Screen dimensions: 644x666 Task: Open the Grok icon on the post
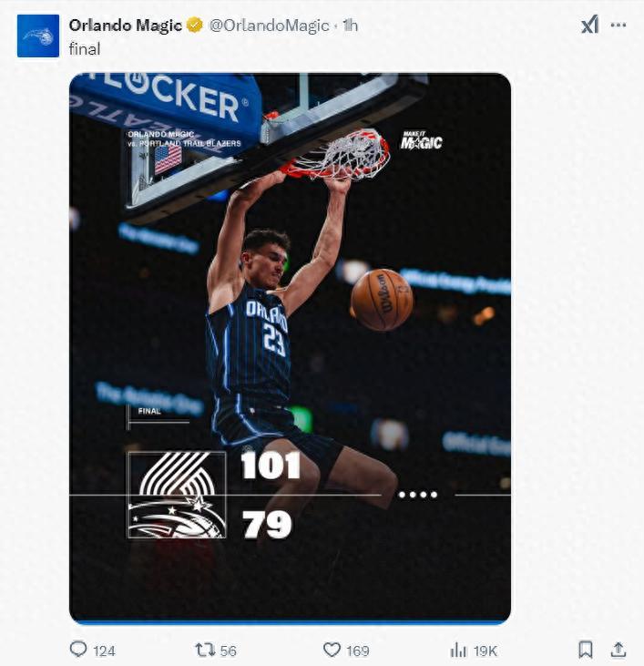590,26
